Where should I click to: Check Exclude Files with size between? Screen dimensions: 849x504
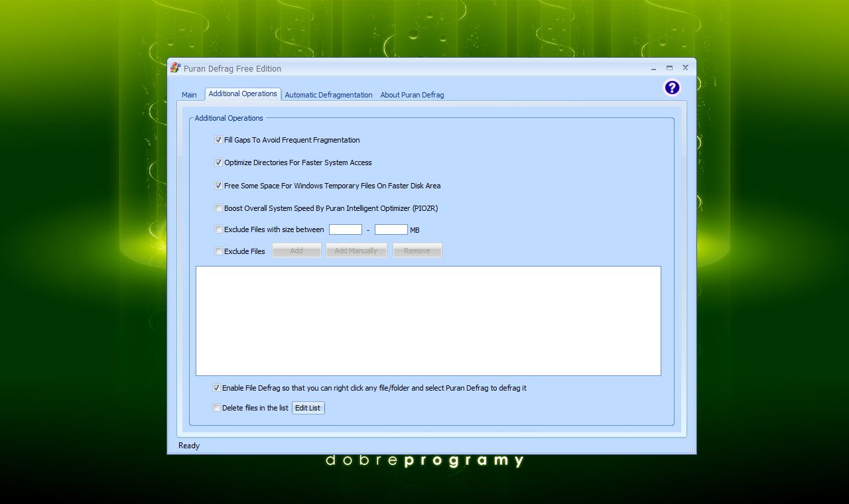(218, 229)
